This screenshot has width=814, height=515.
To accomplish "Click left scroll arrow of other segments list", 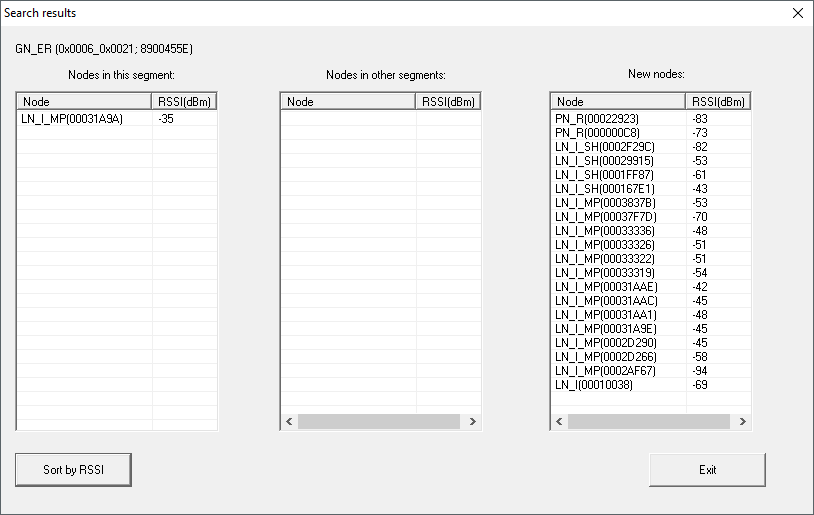I will (x=289, y=422).
